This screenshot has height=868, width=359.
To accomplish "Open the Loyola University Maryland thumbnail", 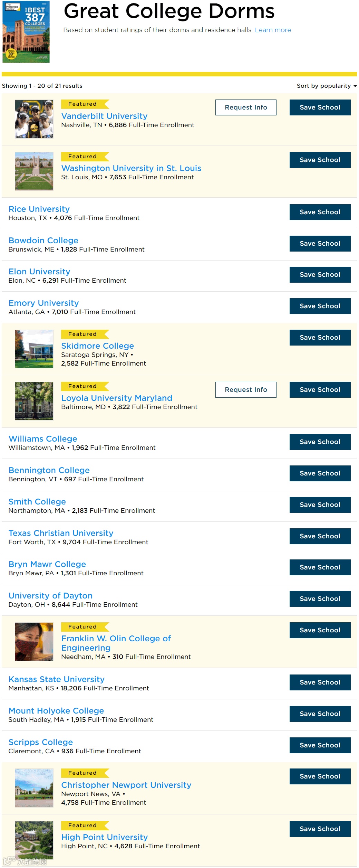I will click(34, 401).
